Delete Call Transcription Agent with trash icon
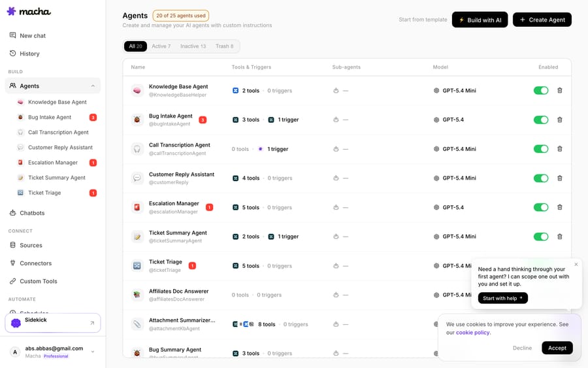Image resolution: width=588 pixels, height=368 pixels. (x=559, y=149)
